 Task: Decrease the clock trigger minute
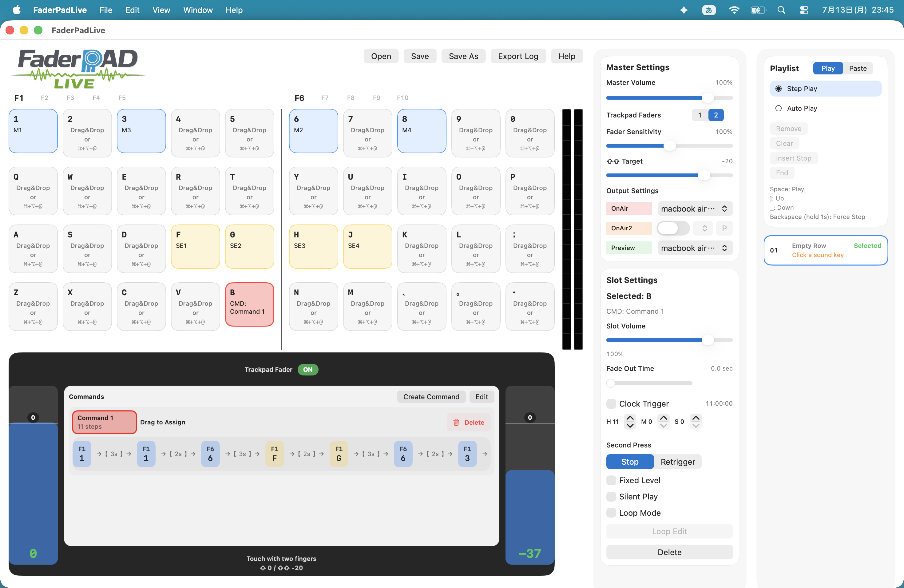[x=663, y=425]
